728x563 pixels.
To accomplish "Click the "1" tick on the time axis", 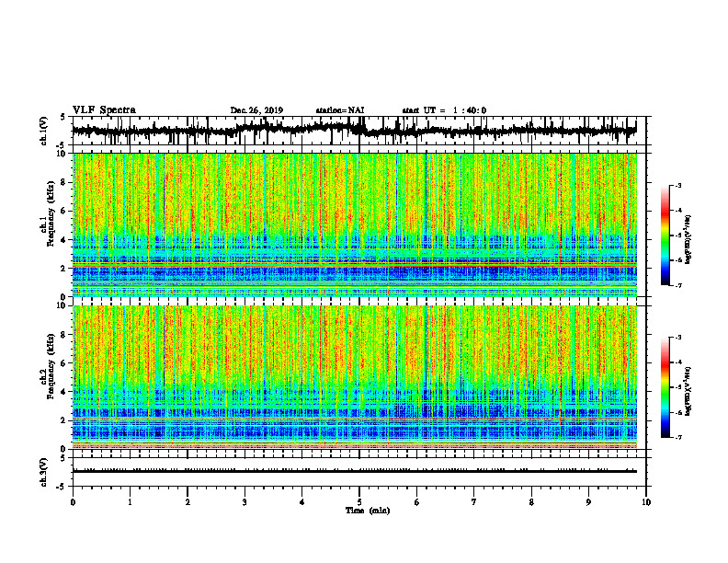I will 130,502.
